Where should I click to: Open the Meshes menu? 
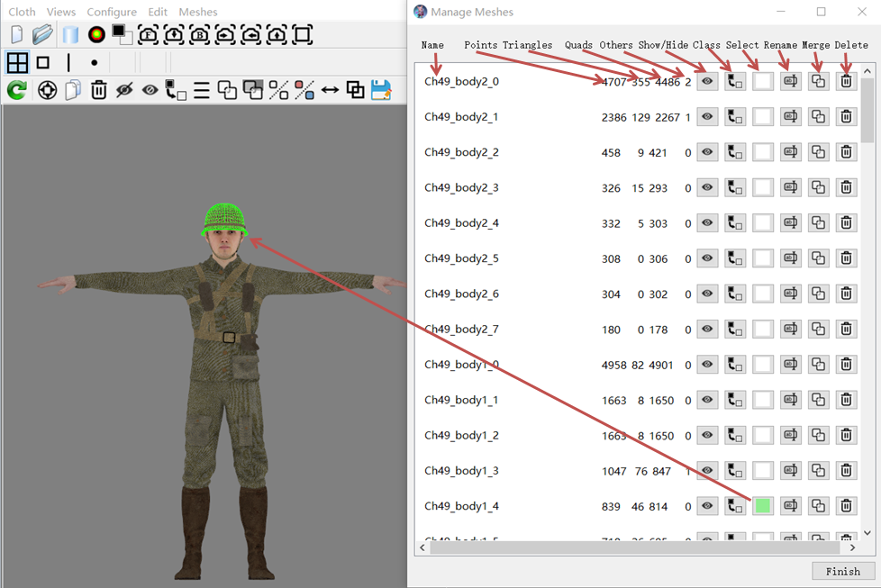198,12
